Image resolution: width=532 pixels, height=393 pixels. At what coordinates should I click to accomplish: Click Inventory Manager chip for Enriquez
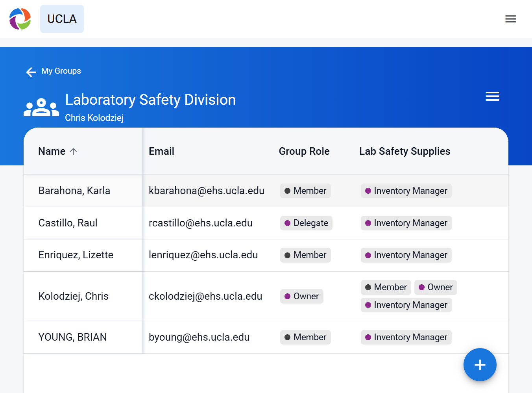coord(406,255)
